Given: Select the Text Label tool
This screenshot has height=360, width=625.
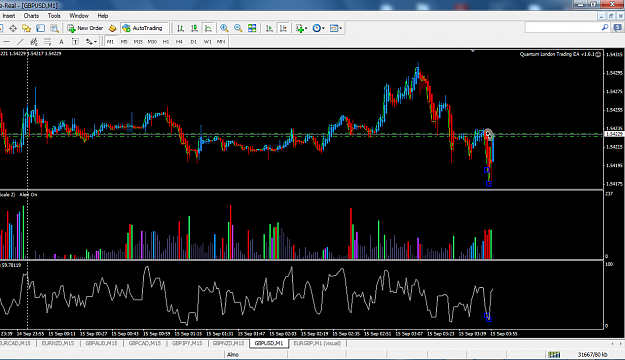Looking at the screenshot, I should 75,41.
